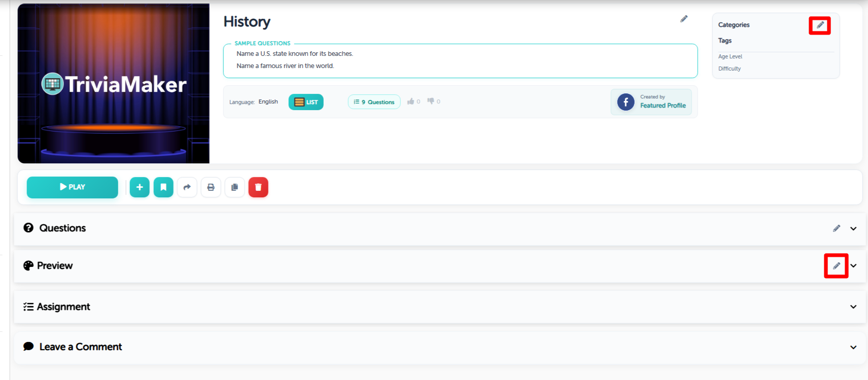Click the English language value
868x380 pixels.
click(x=268, y=102)
